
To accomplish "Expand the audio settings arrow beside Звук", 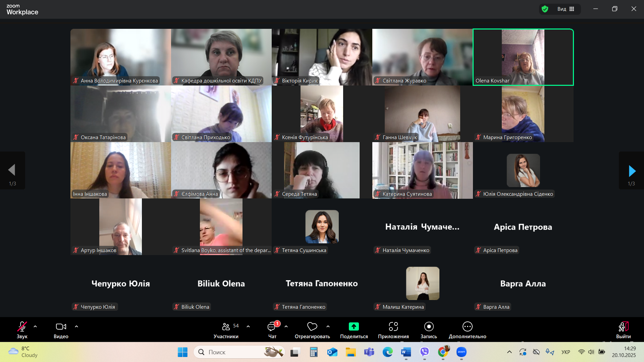I will point(35,326).
